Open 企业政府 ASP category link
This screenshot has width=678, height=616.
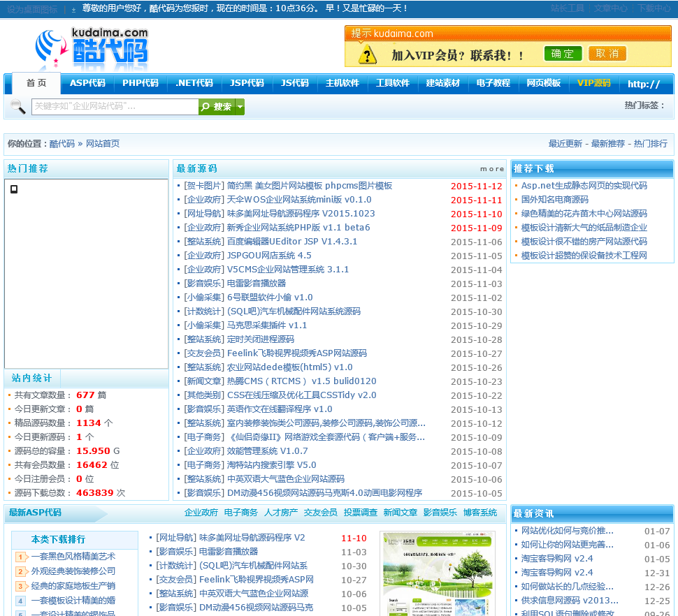pos(201,513)
